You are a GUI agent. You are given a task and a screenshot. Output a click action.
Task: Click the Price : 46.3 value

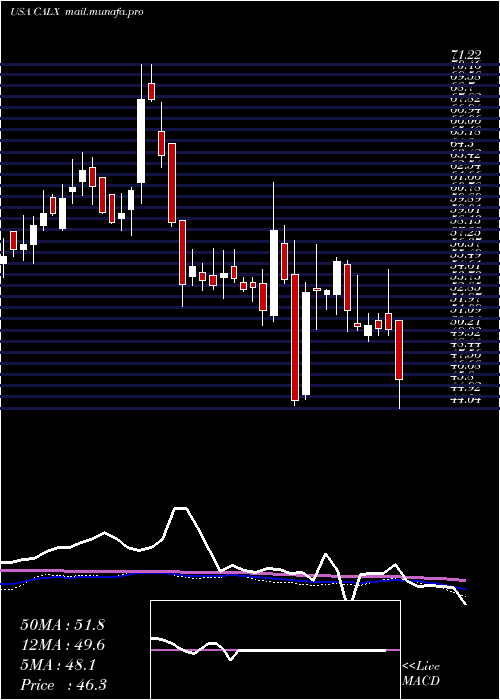coord(63,685)
